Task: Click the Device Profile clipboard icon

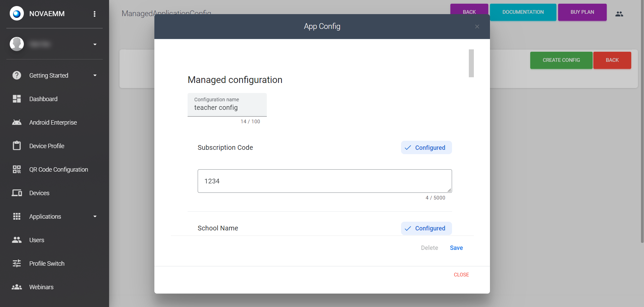Action: [x=17, y=146]
